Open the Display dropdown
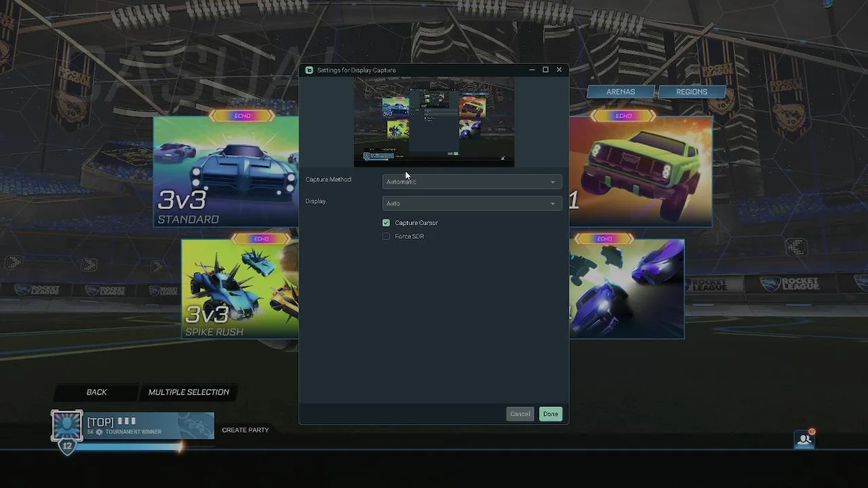Viewport: 868px width, 488px height. (x=472, y=203)
